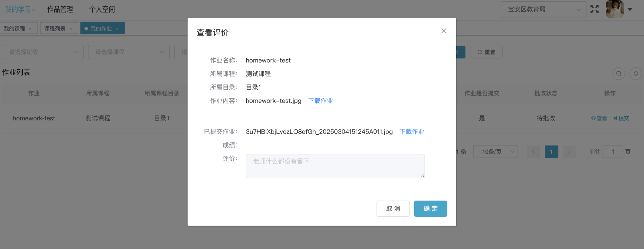Click the 评价 comment text area
644x249 pixels.
335,166
